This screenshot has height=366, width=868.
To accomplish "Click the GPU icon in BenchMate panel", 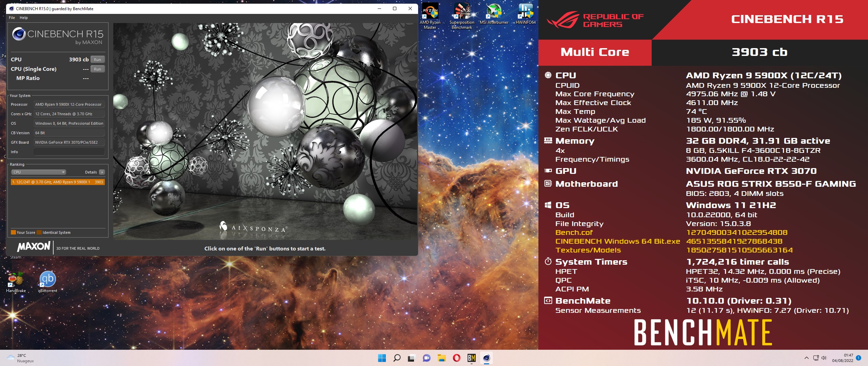I will [548, 171].
